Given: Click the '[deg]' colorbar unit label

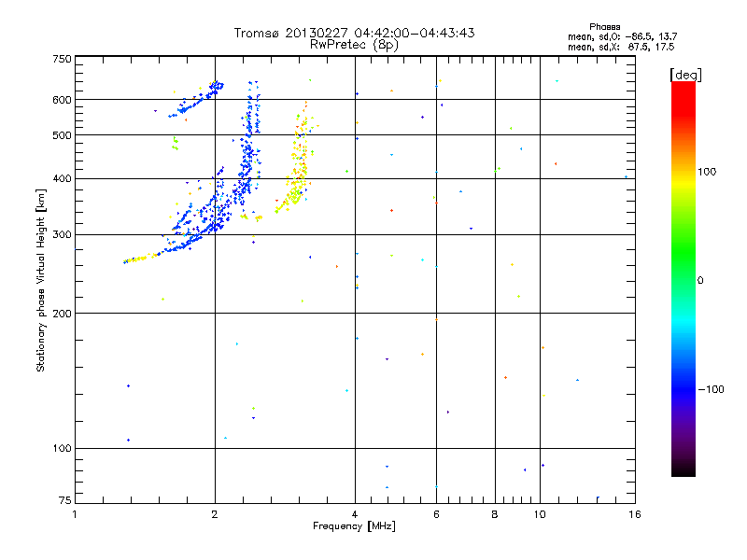Looking at the screenshot, I should (685, 75).
